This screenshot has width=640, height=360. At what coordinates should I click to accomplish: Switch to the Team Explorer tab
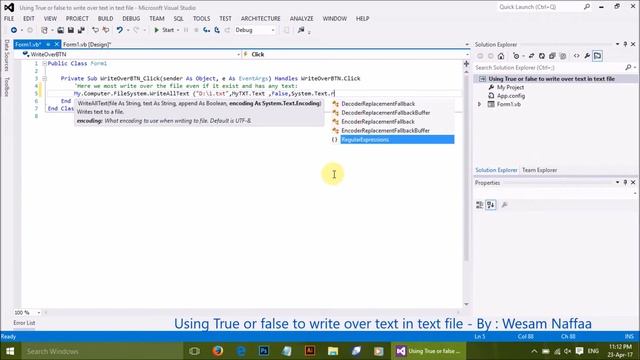tap(539, 170)
